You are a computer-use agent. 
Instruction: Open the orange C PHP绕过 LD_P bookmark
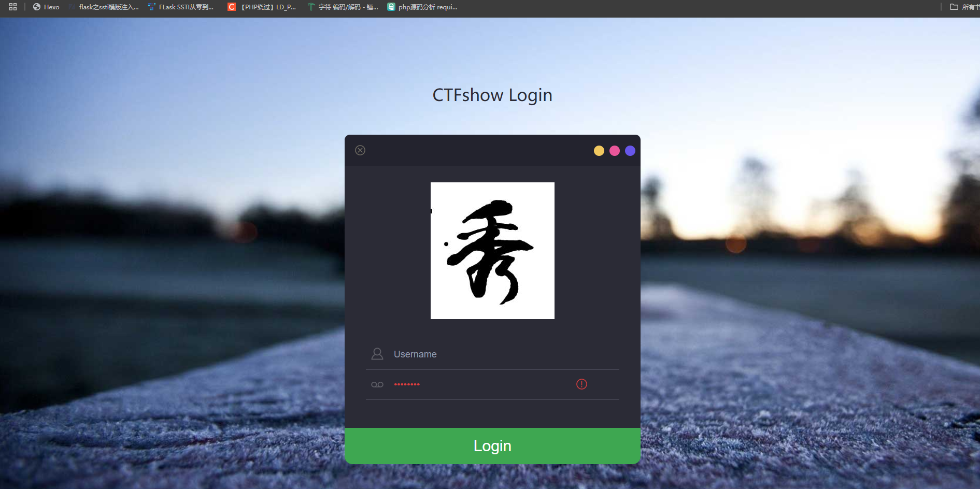click(262, 7)
